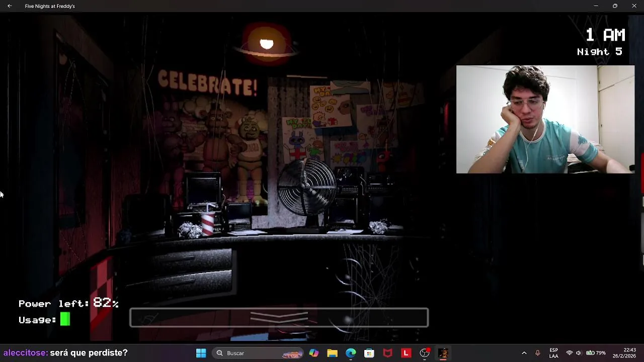The height and width of the screenshot is (362, 644).
Task: Open File Explorer from the taskbar
Action: (x=332, y=353)
